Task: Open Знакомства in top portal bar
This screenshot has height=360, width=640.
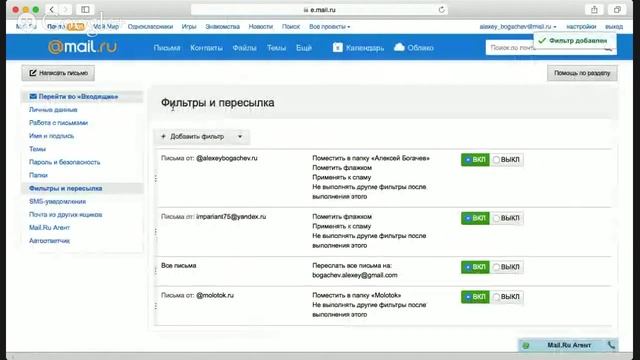Action: point(222,27)
